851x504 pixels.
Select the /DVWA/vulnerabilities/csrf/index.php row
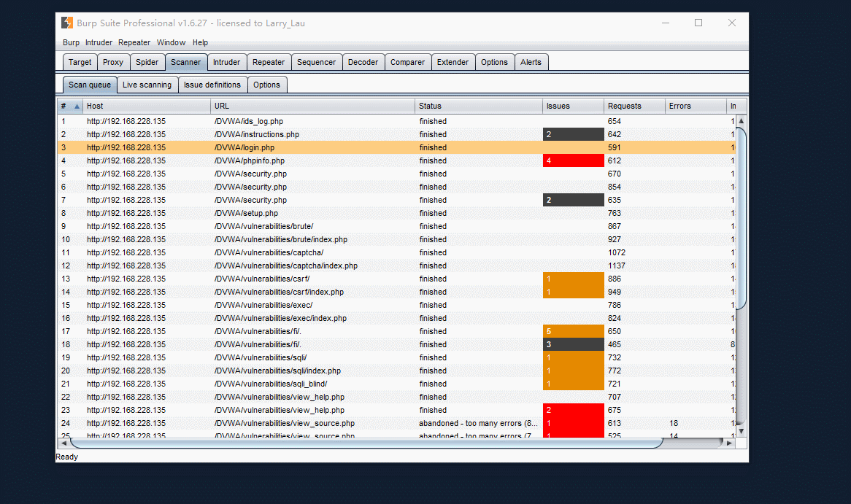(x=397, y=292)
